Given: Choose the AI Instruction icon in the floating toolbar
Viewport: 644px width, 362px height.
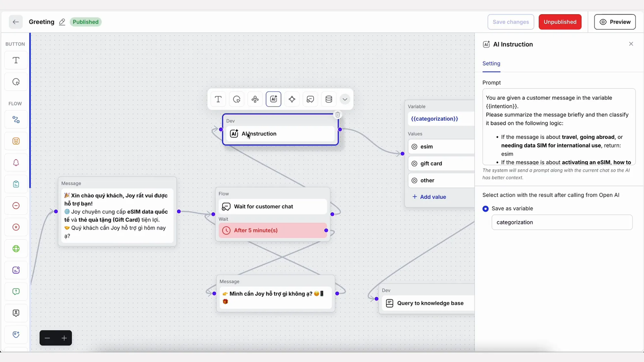Looking at the screenshot, I should coord(274,99).
